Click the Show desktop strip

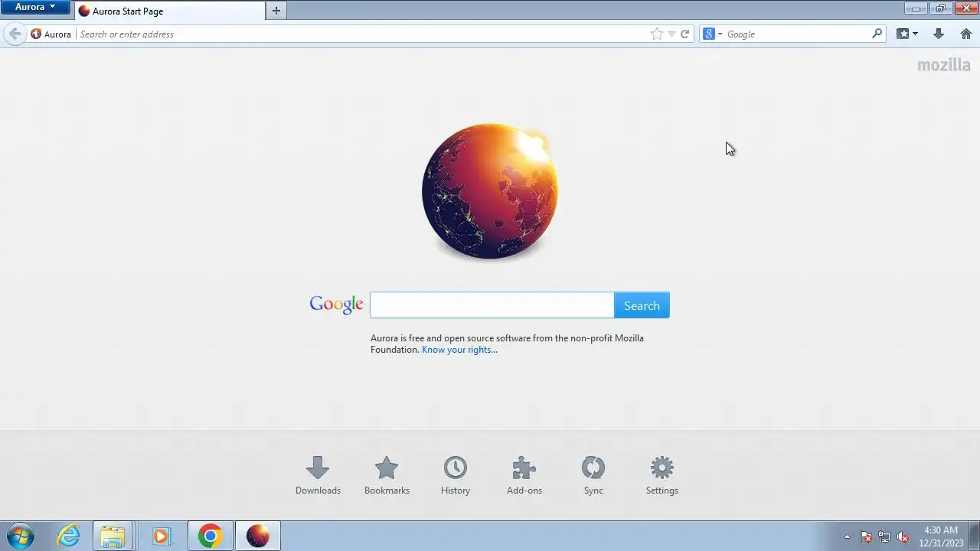pyautogui.click(x=975, y=536)
